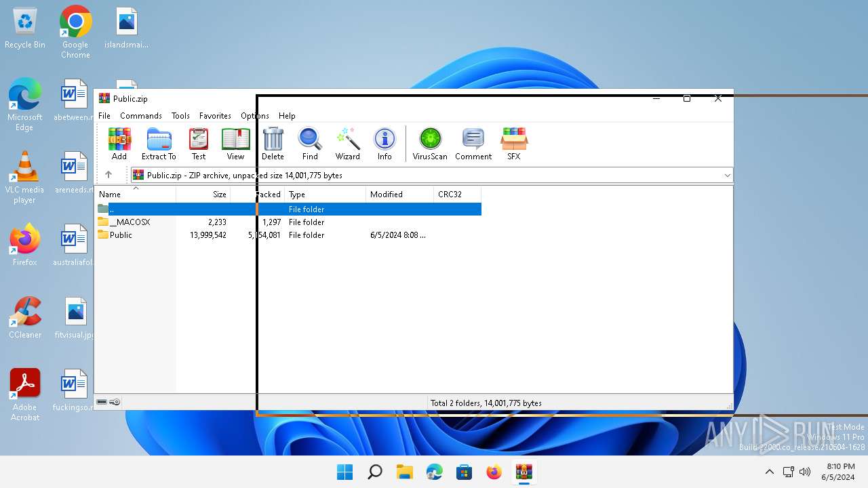Image resolution: width=868 pixels, height=488 pixels.
Task: Create an SFX archive
Action: [x=514, y=144]
